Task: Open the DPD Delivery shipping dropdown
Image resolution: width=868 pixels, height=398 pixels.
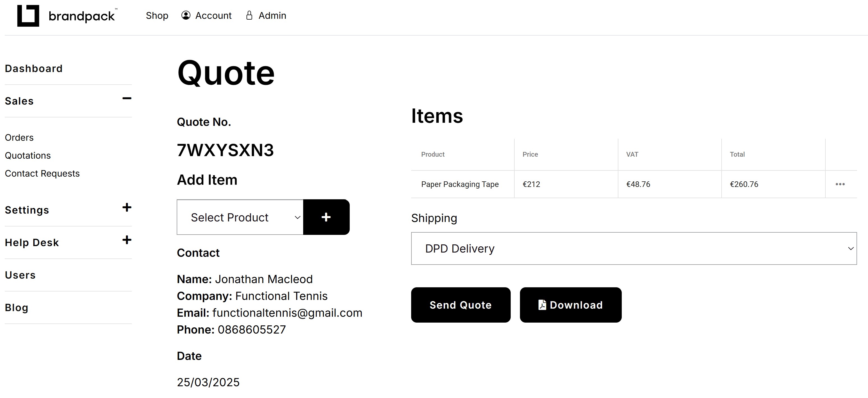Action: (634, 249)
